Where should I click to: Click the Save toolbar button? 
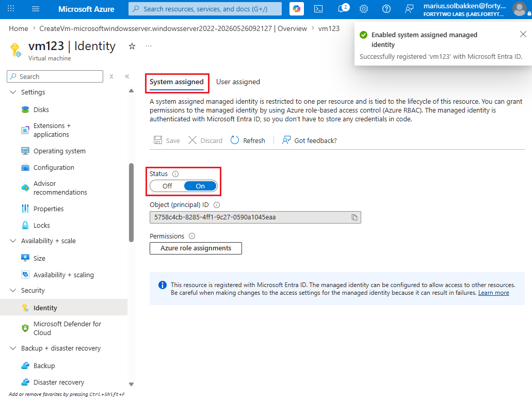(167, 140)
